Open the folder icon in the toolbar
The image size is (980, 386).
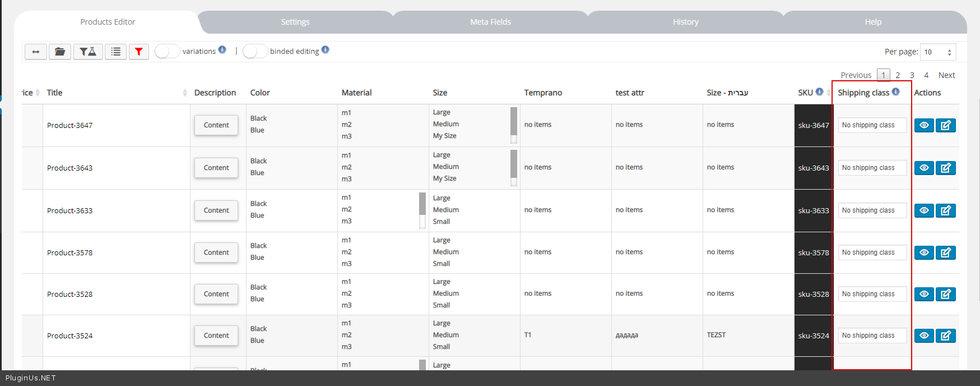59,52
